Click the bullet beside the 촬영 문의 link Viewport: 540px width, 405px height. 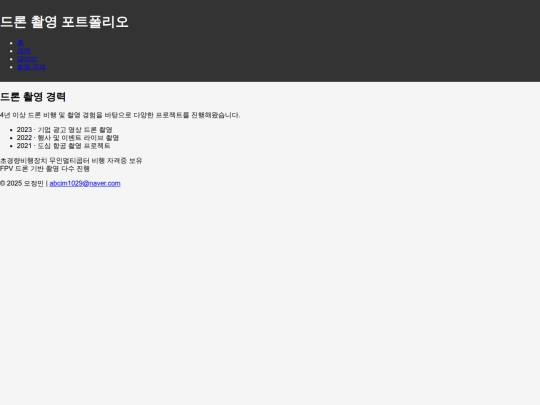click(x=11, y=67)
